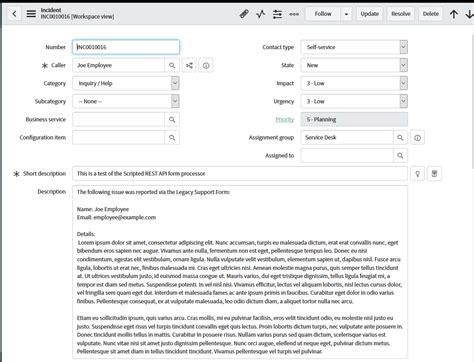Open the State dropdown
The image size is (474, 362).
354,65
